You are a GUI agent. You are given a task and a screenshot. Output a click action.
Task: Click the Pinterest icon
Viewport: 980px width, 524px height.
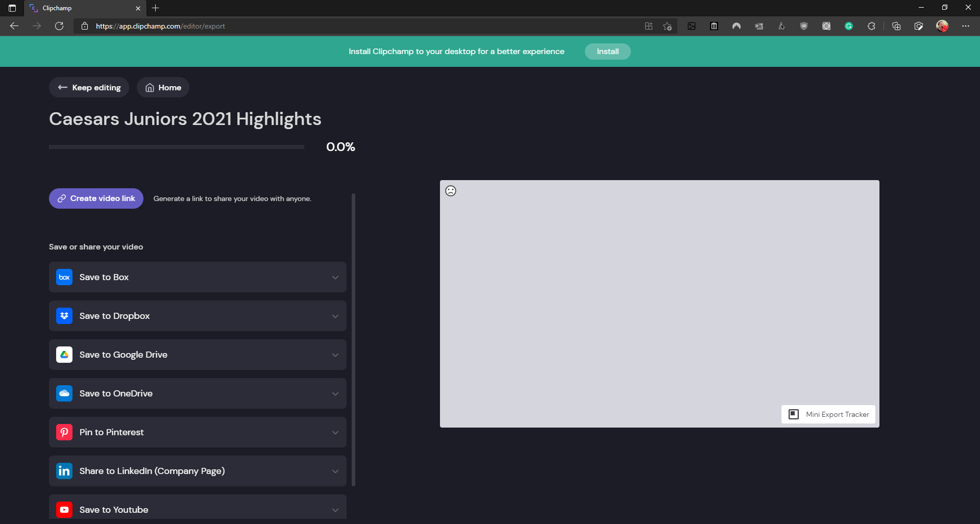pyautogui.click(x=64, y=432)
